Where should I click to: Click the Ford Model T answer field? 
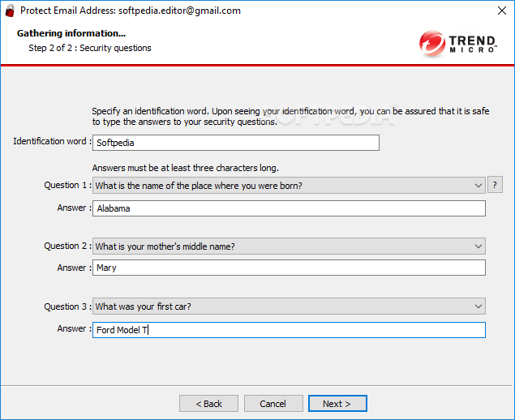(x=289, y=330)
